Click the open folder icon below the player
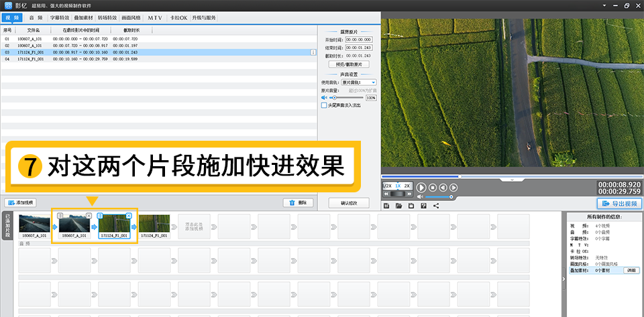This screenshot has width=644, height=317. (399, 206)
